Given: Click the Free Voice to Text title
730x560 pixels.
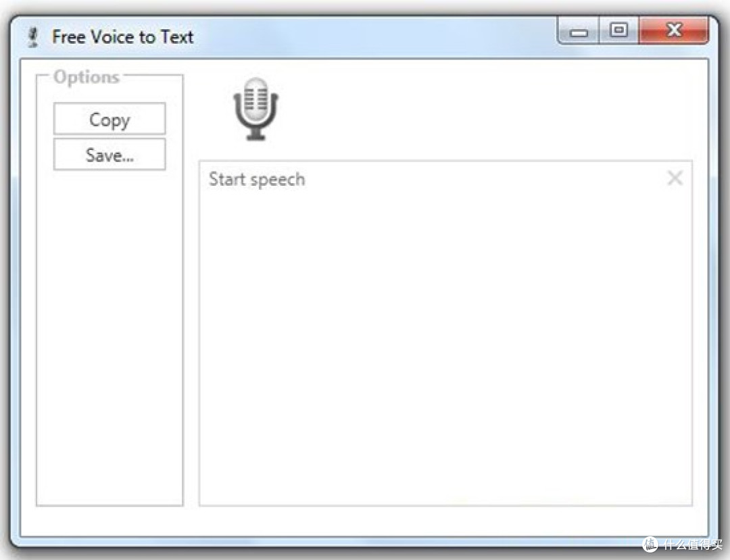Looking at the screenshot, I should (122, 36).
